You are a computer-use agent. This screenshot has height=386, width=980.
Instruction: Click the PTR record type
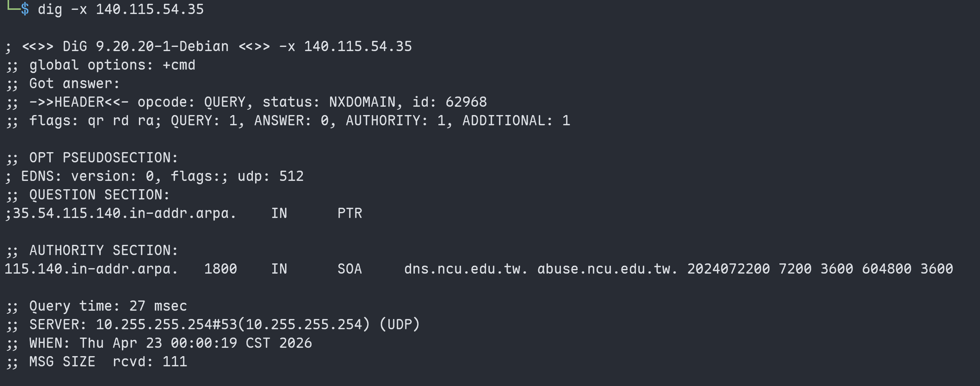pos(350,213)
